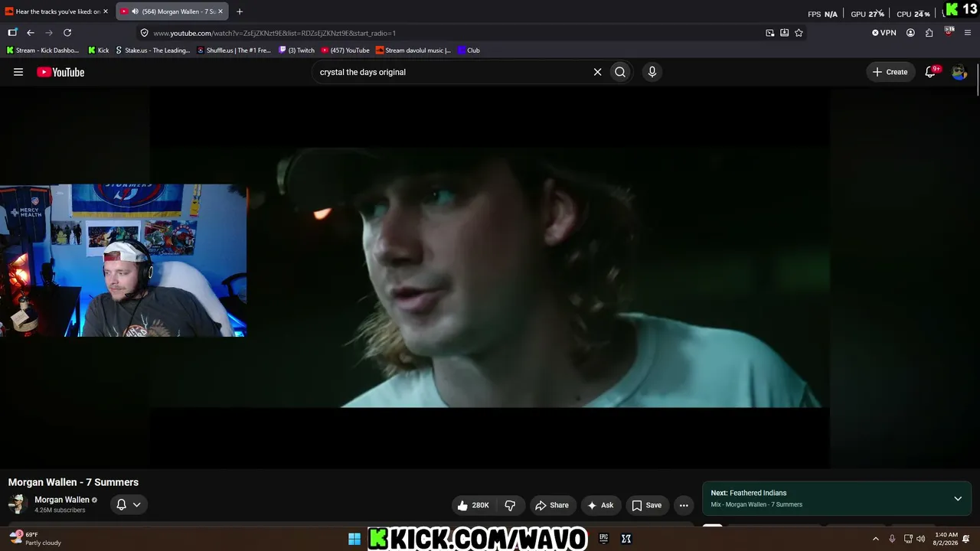Open Morgan Wallen channel avatar
980x551 pixels.
[18, 504]
